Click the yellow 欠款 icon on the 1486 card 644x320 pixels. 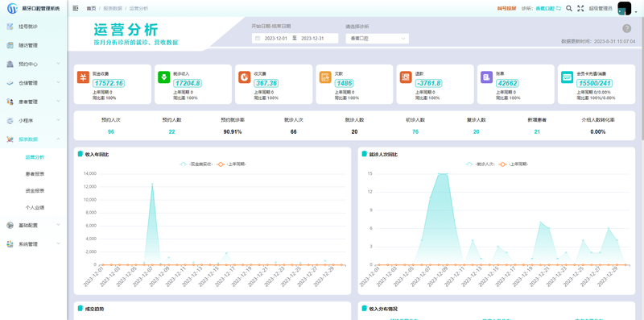coord(325,77)
